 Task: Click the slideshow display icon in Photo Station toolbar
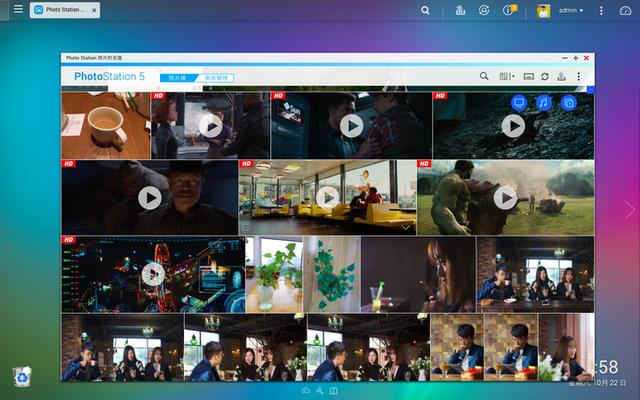[529, 77]
